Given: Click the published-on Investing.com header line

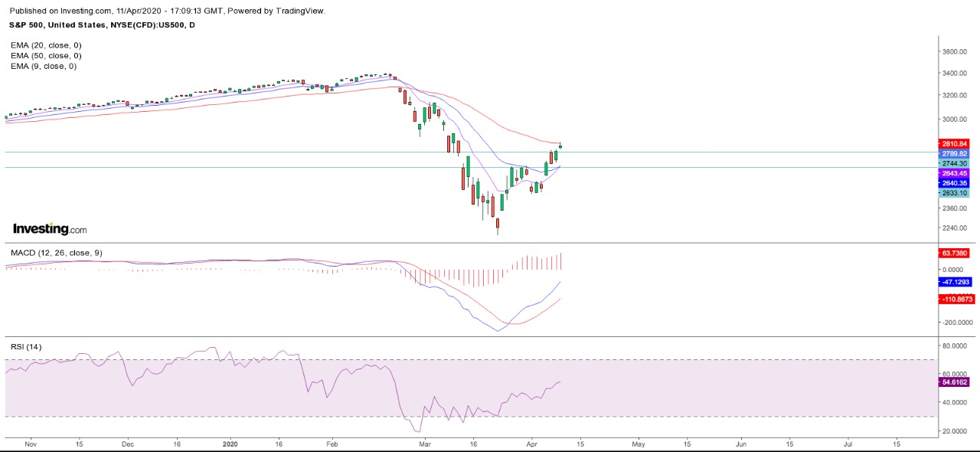Looking at the screenshot, I should click(168, 11).
